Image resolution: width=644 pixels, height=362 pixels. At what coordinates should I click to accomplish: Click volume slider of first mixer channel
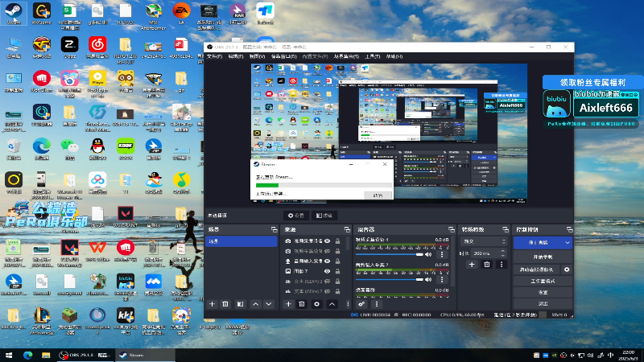[389, 254]
